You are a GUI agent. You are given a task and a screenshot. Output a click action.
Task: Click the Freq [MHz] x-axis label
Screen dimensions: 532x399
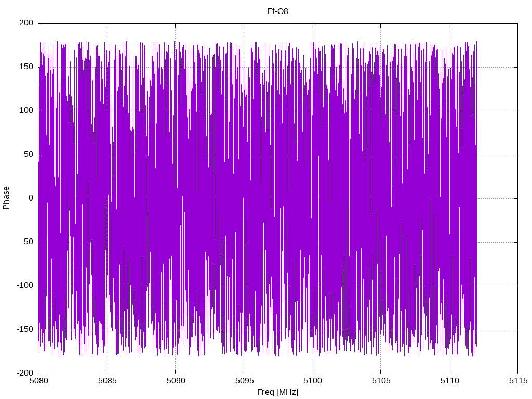coord(277,392)
